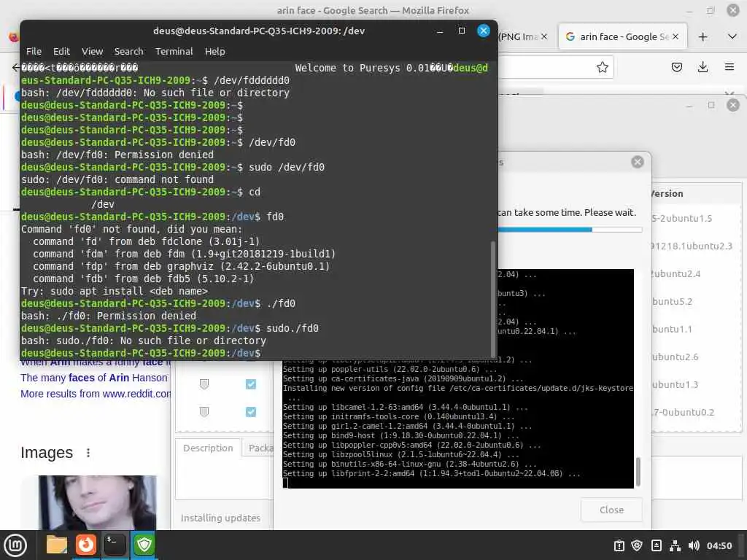Select the buntu5.2 version row

[672, 301]
